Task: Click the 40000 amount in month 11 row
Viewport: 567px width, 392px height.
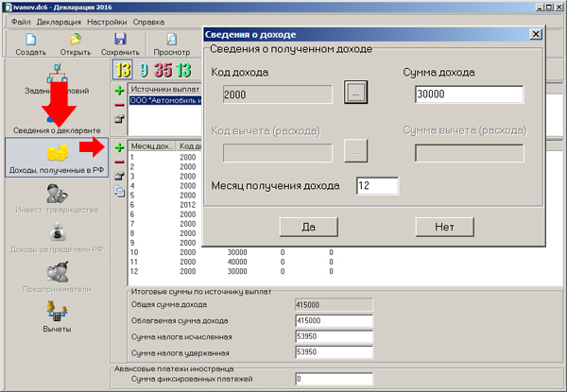Action: (x=237, y=262)
